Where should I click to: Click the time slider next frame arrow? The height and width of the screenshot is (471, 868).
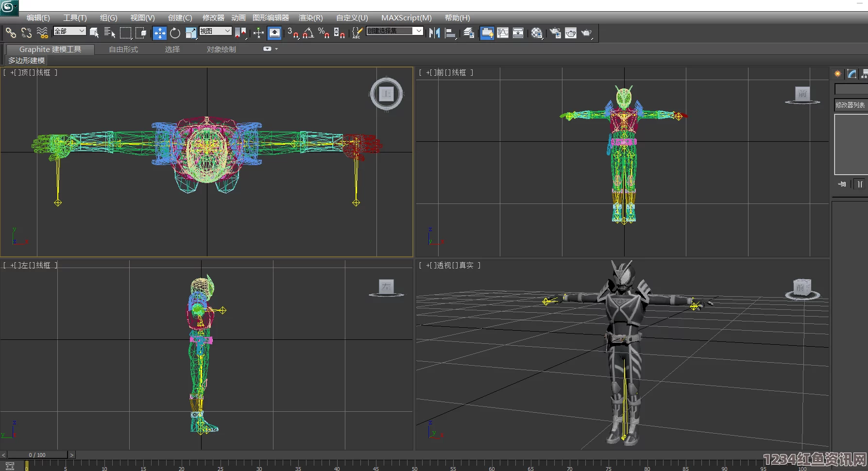tap(71, 455)
